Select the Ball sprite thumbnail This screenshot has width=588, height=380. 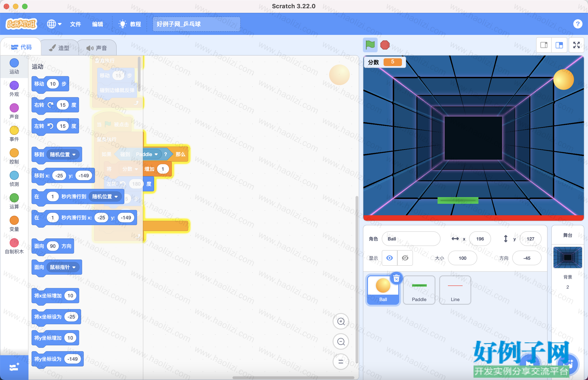[383, 290]
